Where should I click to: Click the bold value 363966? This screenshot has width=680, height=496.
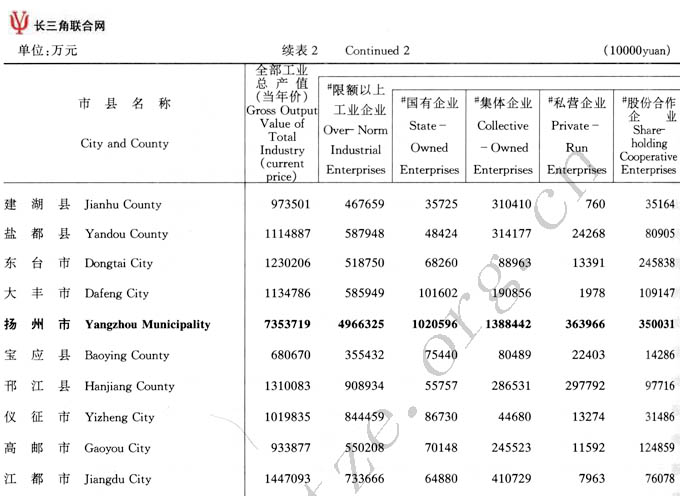tap(585, 324)
